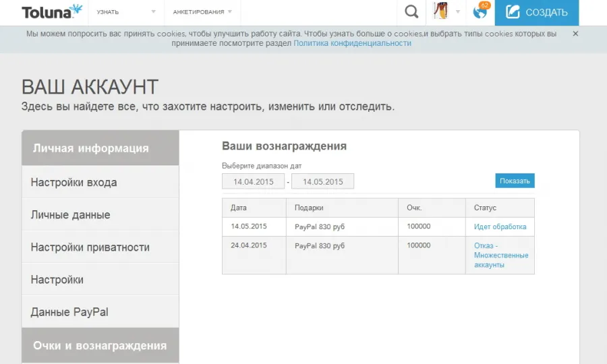
Task: Expand the avatar dropdown arrow
Action: coord(458,11)
